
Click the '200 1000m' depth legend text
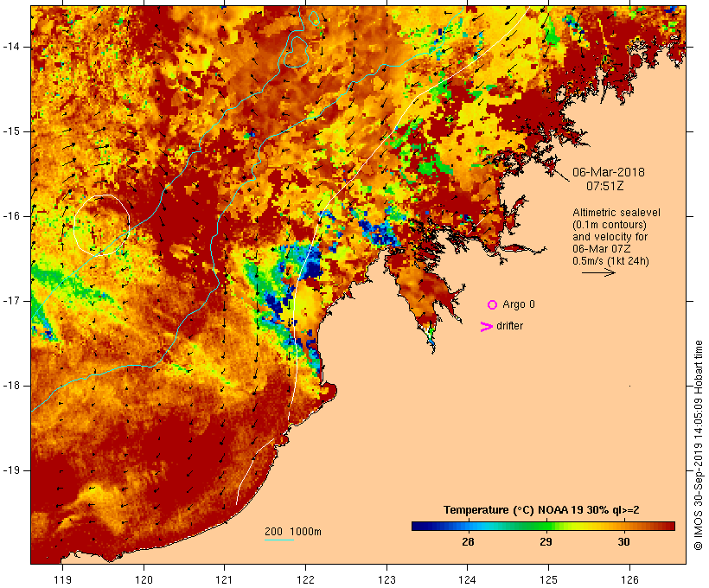click(293, 532)
